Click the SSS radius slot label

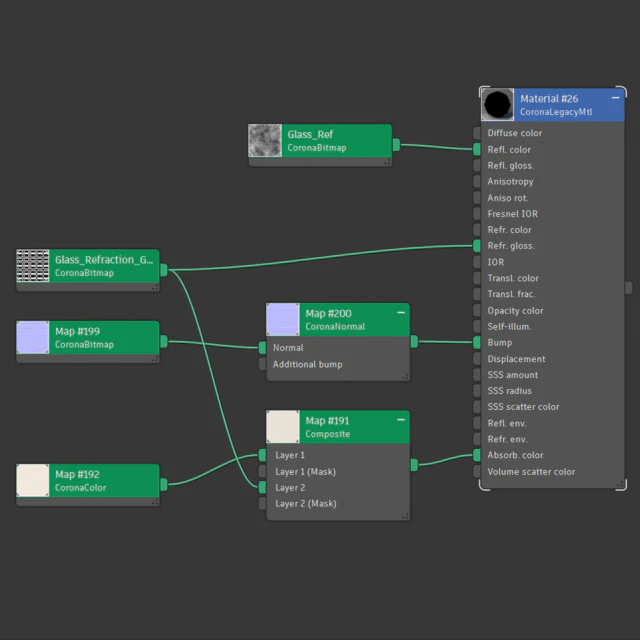click(509, 391)
